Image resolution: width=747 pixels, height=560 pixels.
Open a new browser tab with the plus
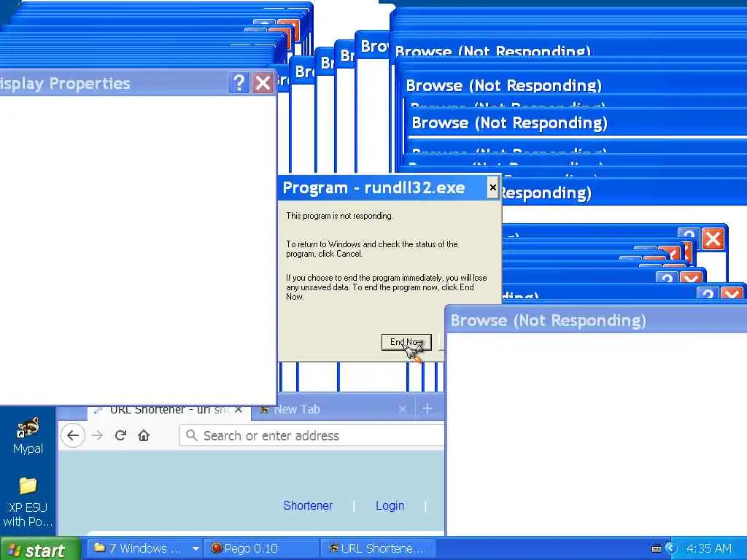point(427,408)
